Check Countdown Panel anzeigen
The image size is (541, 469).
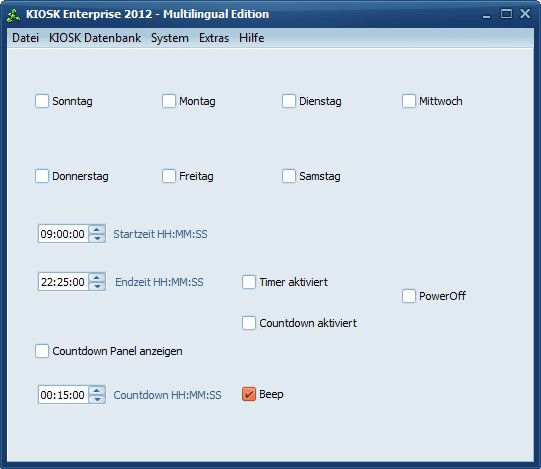coord(42,351)
